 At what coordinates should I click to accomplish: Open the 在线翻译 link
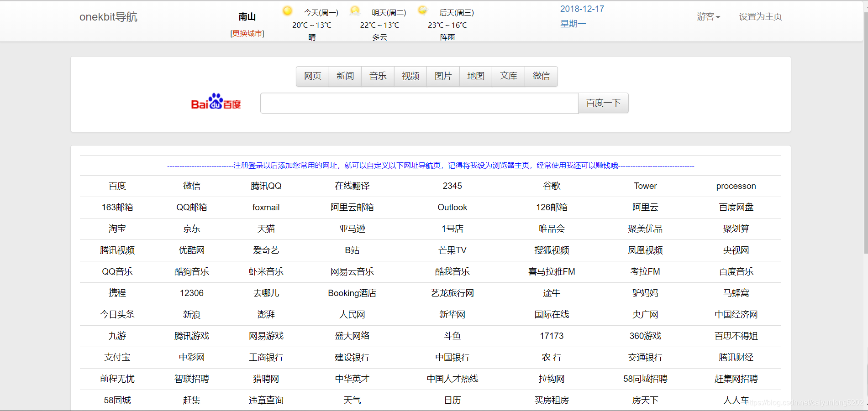[352, 186]
